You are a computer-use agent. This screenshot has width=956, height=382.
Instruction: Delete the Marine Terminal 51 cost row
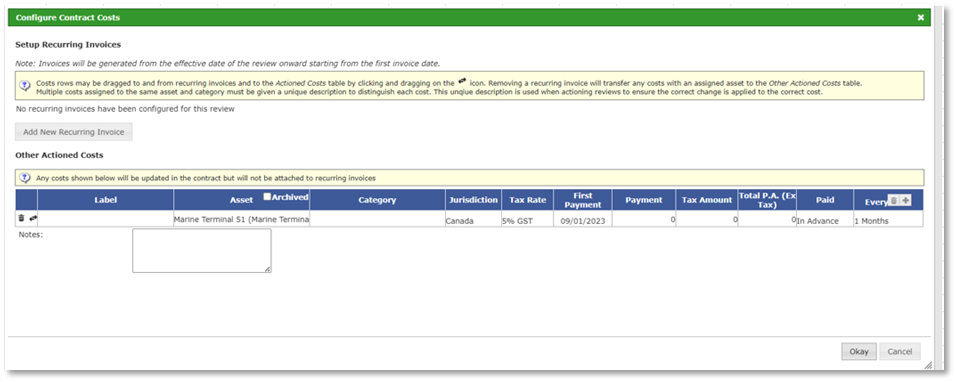[x=21, y=218]
